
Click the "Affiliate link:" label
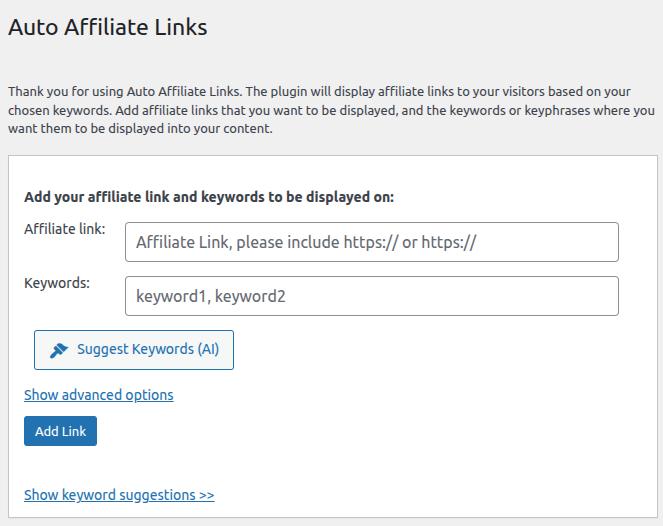tap(65, 229)
